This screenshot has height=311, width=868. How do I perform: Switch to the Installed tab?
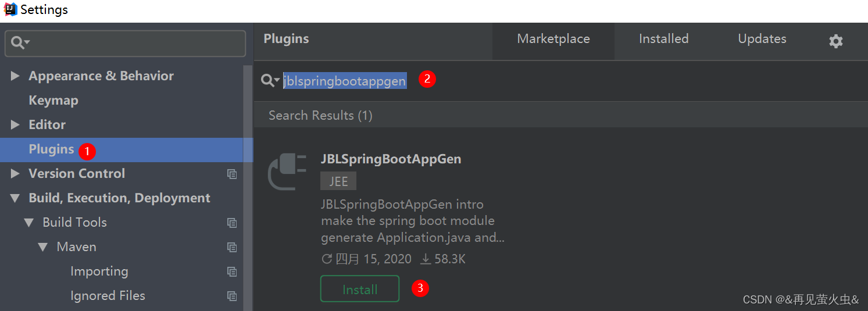(663, 39)
